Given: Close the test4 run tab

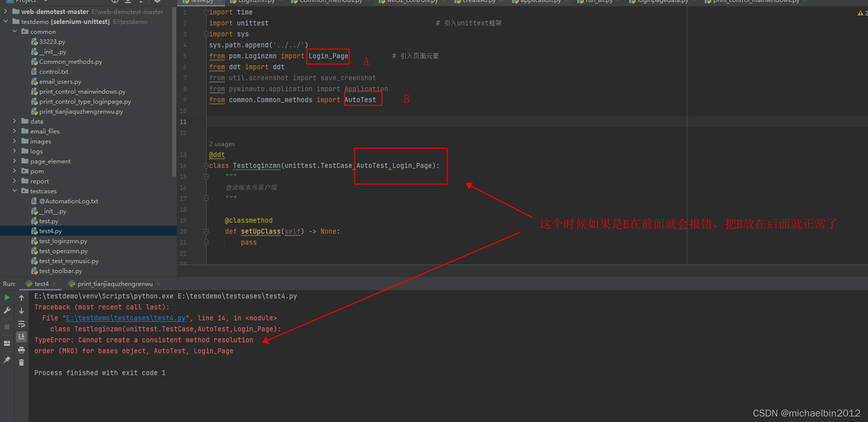Looking at the screenshot, I should (x=54, y=284).
